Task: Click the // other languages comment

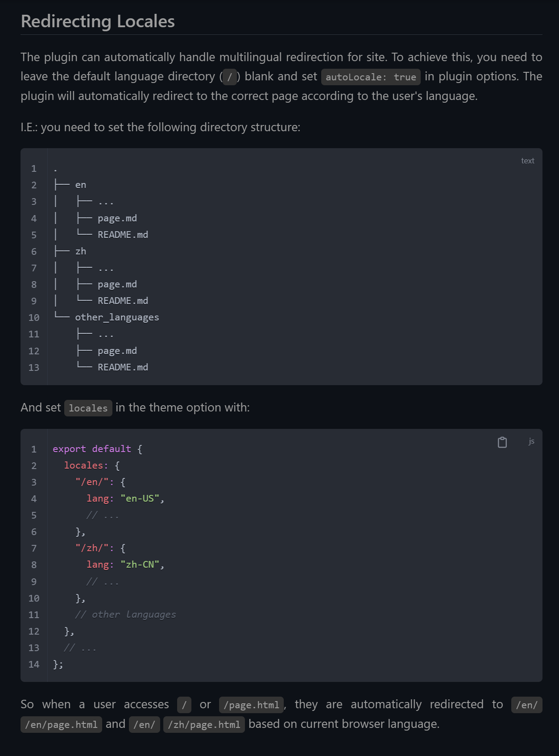Action: [x=125, y=615]
